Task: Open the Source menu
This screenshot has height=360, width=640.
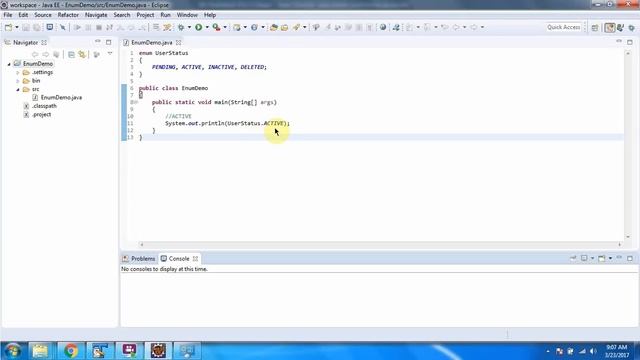Action: (x=43, y=15)
